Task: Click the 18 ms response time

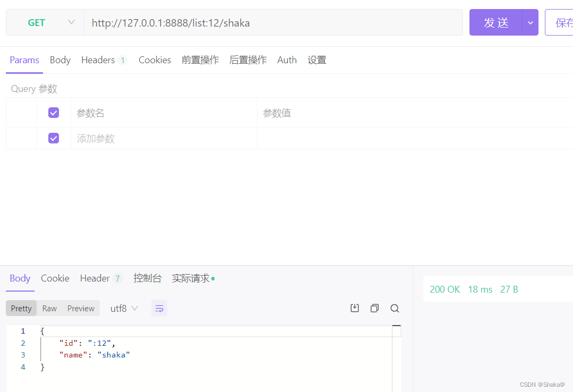Action: 480,289
